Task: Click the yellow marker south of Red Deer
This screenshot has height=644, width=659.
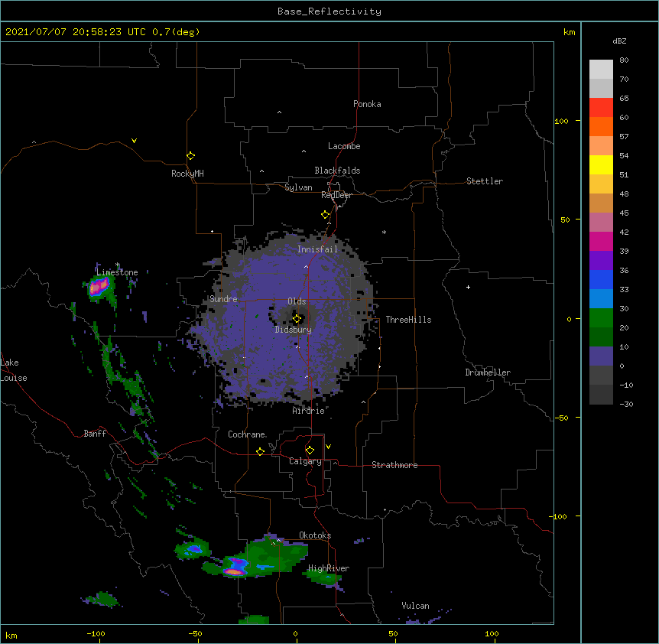Action: click(x=326, y=215)
